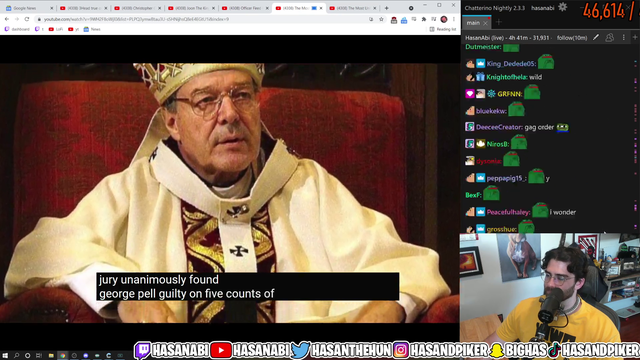Click username bluekekw in chat

point(491,111)
